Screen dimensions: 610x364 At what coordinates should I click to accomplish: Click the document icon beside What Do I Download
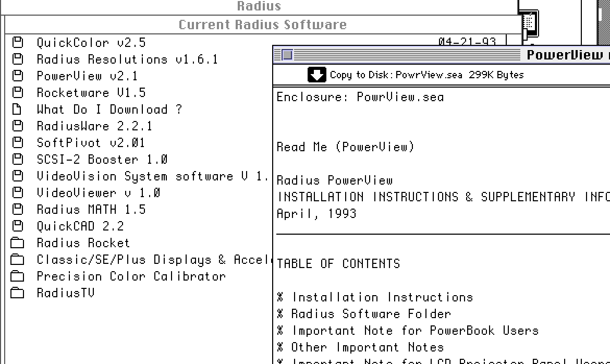coord(17,110)
